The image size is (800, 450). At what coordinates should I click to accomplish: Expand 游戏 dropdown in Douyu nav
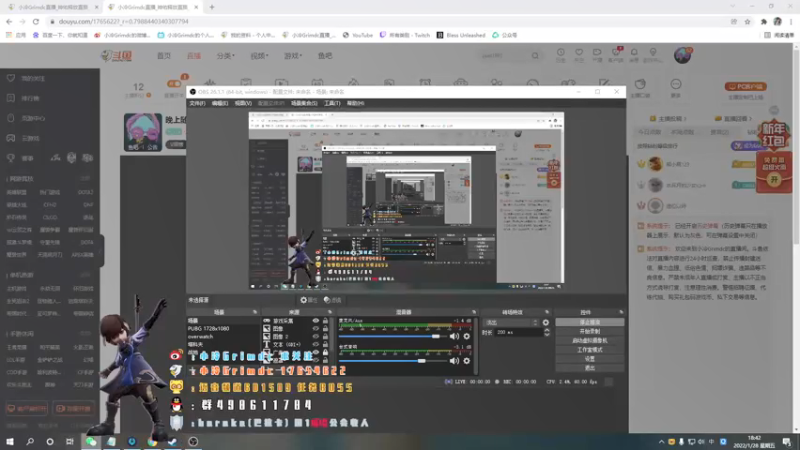293,56
